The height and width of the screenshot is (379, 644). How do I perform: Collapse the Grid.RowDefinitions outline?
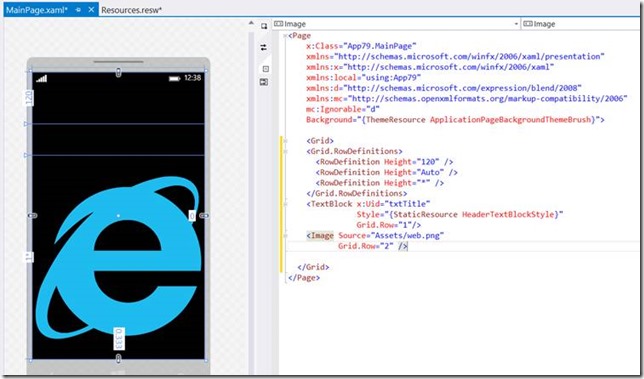click(x=285, y=152)
